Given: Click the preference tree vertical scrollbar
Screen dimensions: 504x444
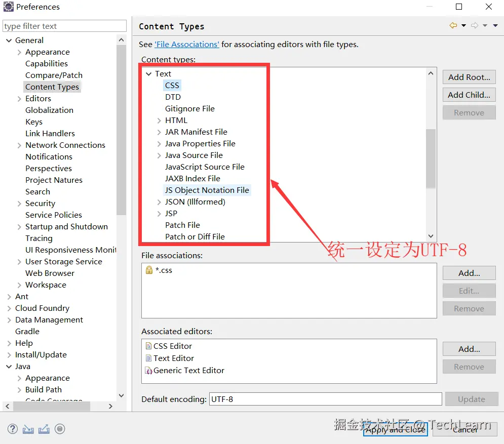Looking at the screenshot, I should pyautogui.click(x=121, y=130).
